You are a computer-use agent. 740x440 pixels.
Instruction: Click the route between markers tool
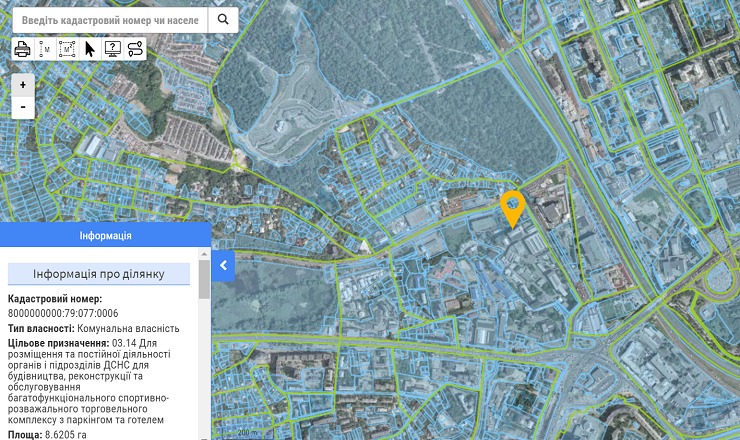(135, 48)
